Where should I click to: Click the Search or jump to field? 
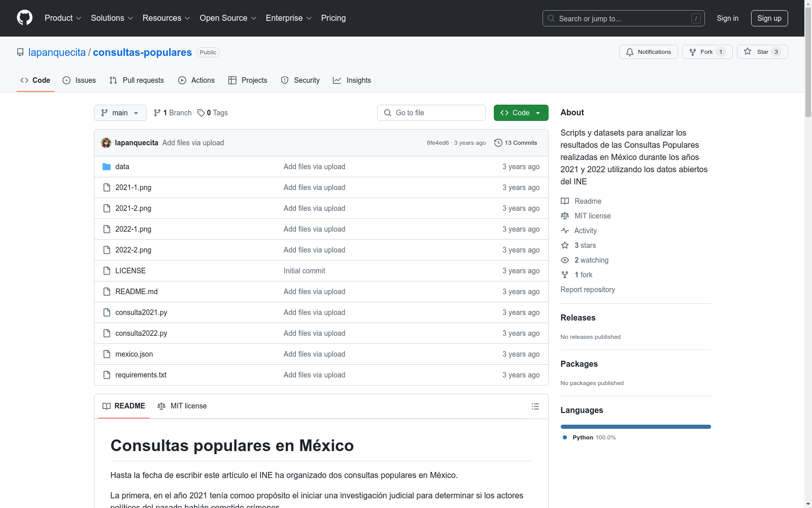point(624,18)
